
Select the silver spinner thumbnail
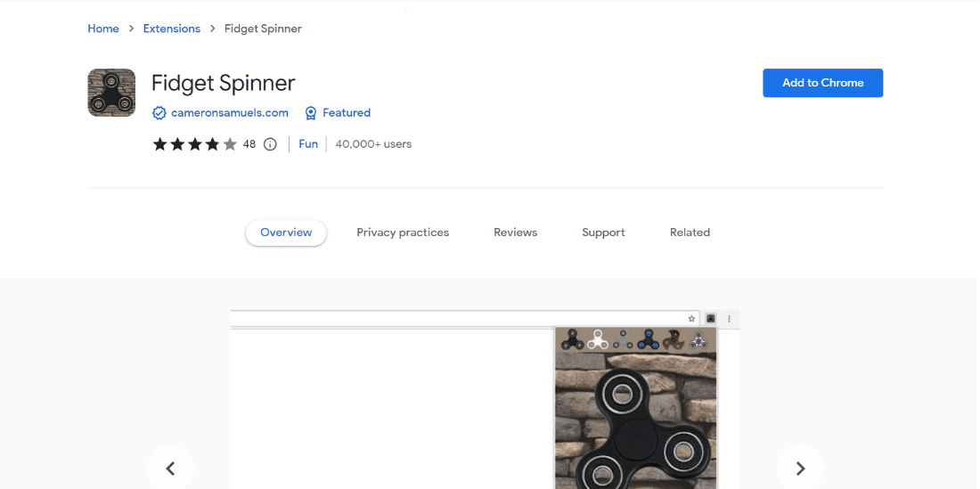[698, 339]
